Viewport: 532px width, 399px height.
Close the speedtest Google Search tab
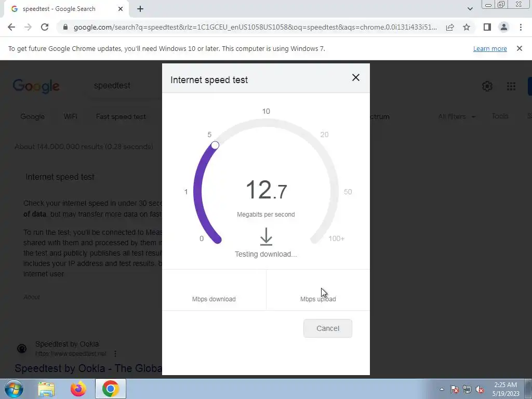point(121,9)
